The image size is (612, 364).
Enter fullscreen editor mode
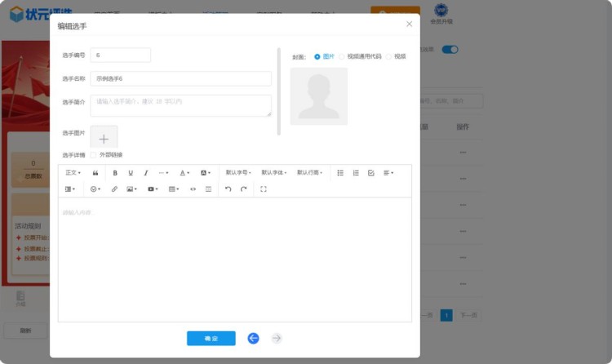(x=264, y=189)
